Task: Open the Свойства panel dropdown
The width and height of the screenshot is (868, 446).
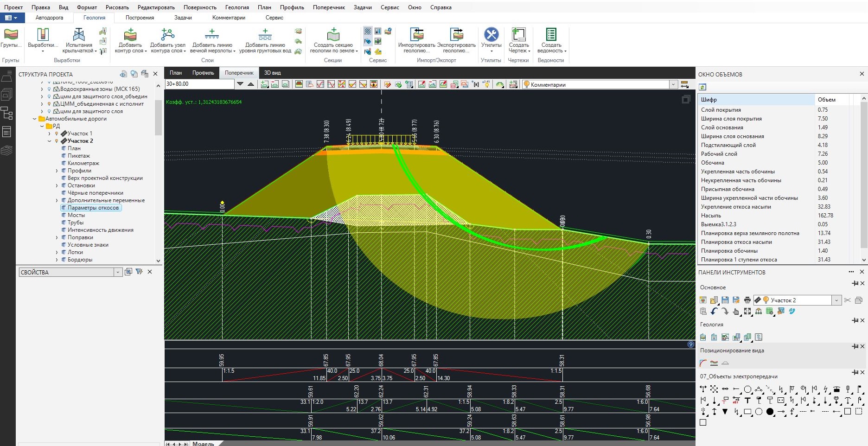Action: tap(118, 272)
